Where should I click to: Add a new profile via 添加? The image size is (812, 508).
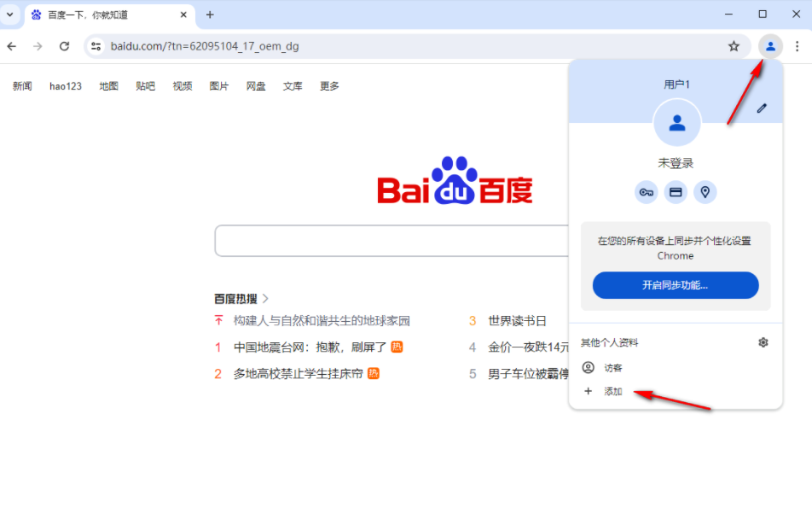612,390
